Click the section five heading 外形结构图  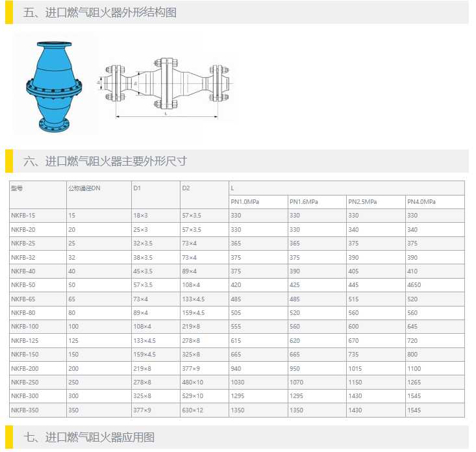click(100, 12)
